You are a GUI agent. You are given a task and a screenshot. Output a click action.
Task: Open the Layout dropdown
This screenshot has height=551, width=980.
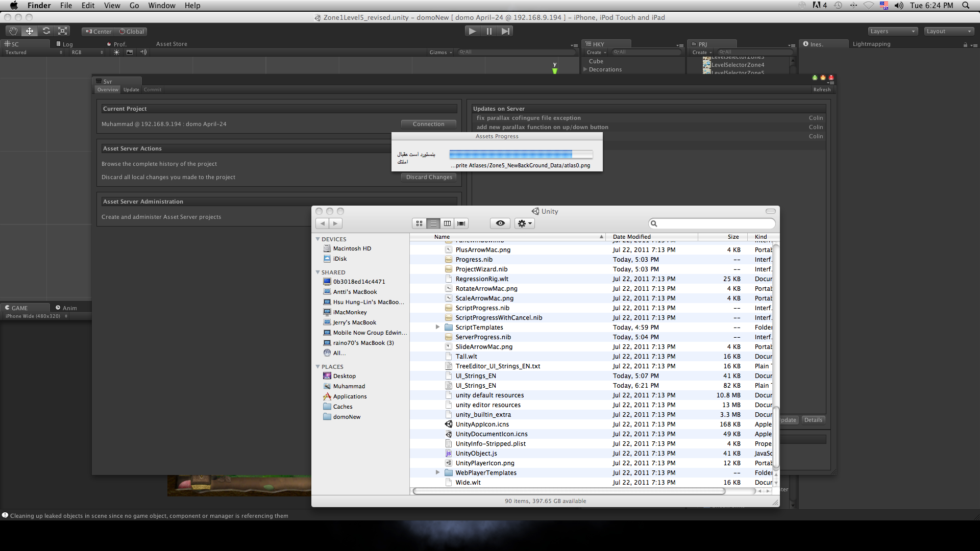pyautogui.click(x=949, y=31)
